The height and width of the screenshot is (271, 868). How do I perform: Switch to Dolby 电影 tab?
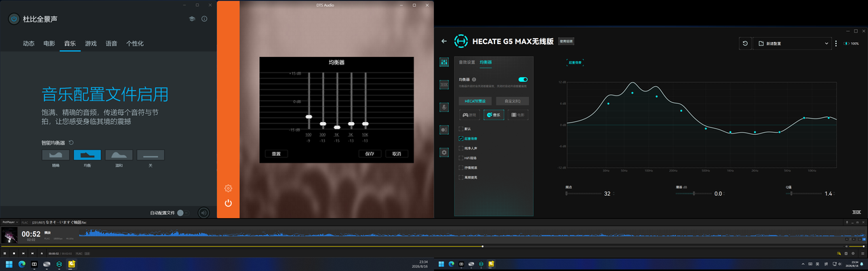click(x=49, y=43)
